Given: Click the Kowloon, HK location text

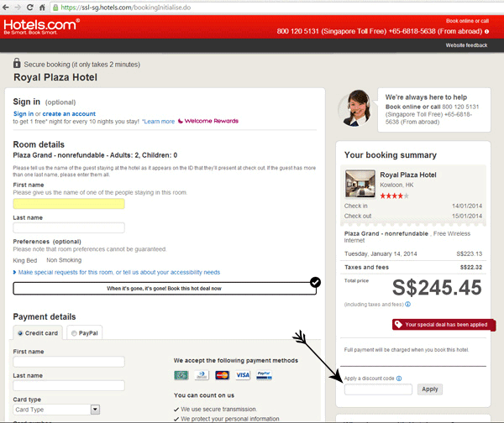Looking at the screenshot, I should (396, 185).
